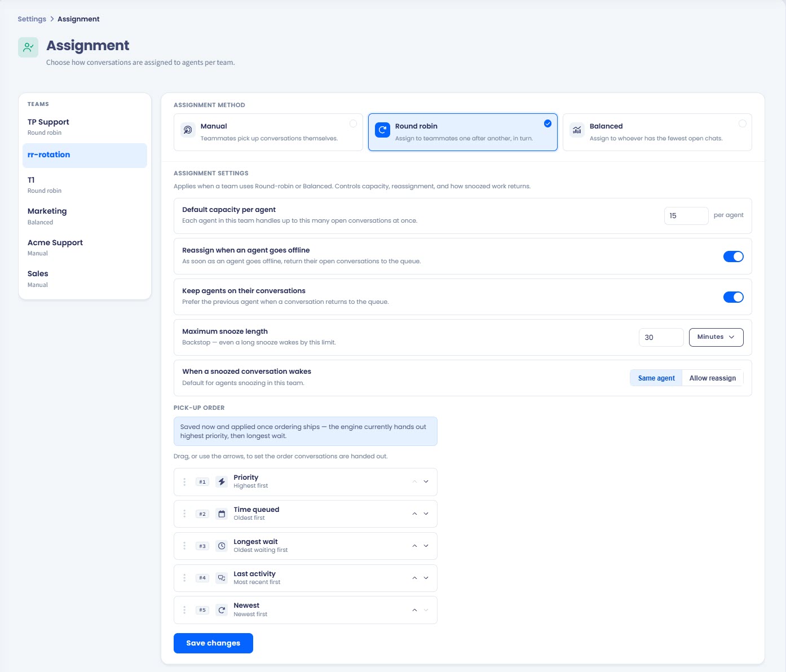Click the 'Oldest waiting first' subtitle
This screenshot has height=672, width=786.
[260, 550]
